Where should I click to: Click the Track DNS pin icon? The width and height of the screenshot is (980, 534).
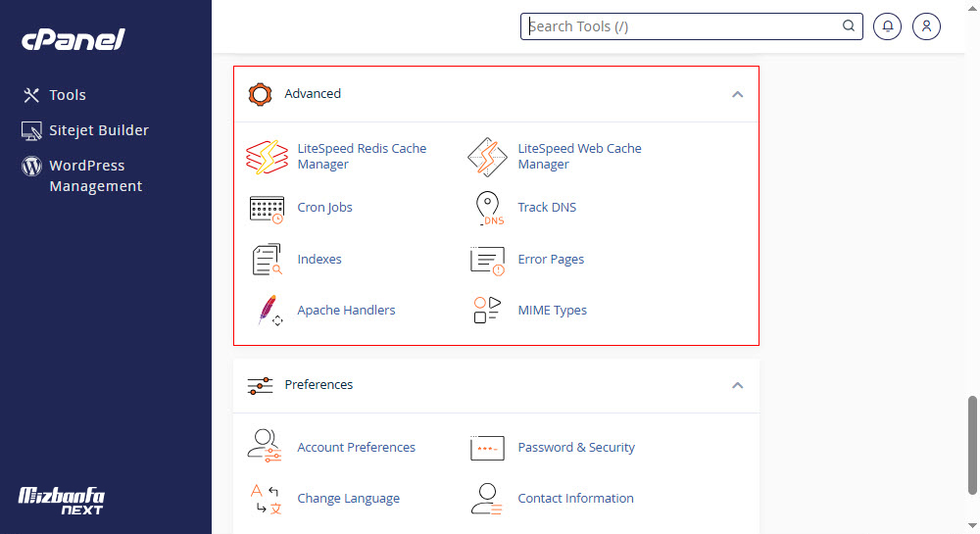(x=489, y=208)
